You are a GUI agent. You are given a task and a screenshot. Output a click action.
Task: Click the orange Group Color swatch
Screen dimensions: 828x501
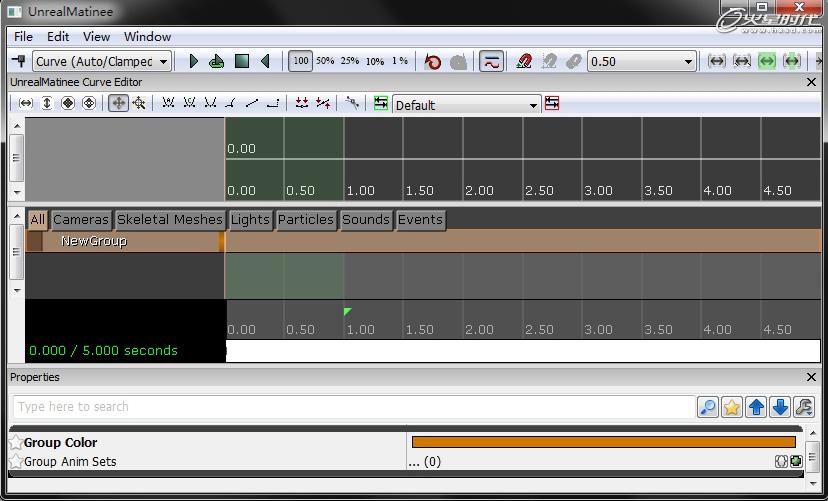pos(604,442)
